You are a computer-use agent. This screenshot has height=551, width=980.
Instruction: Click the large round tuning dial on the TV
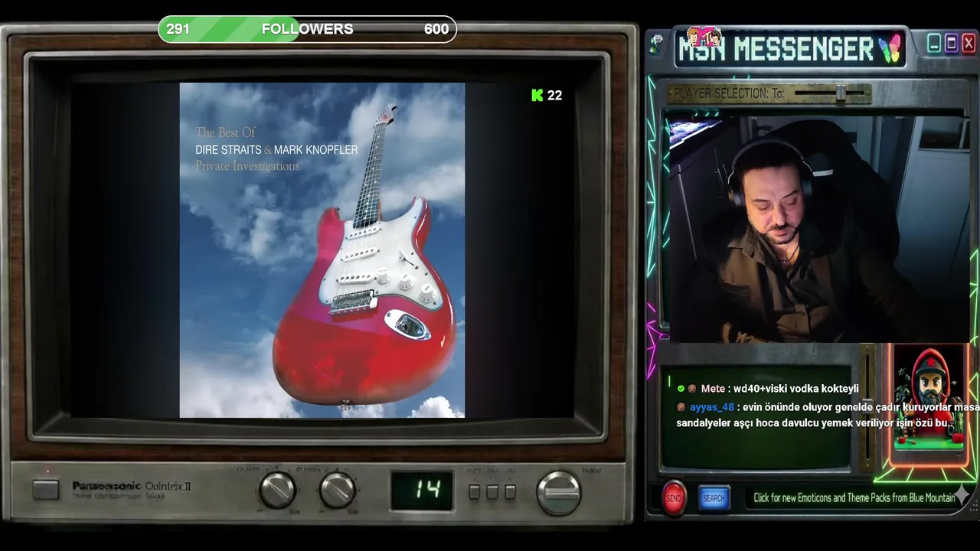point(559,491)
